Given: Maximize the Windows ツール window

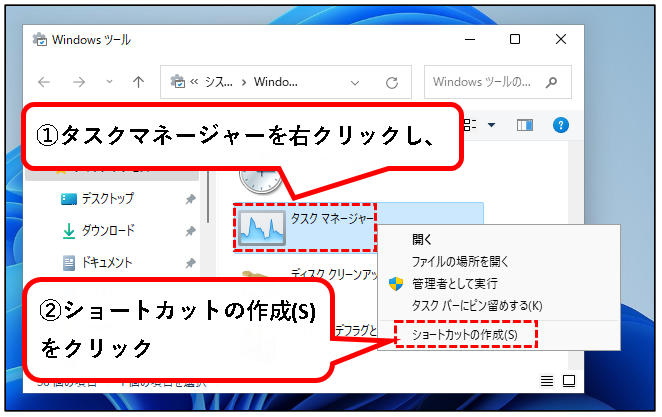Looking at the screenshot, I should point(515,39).
